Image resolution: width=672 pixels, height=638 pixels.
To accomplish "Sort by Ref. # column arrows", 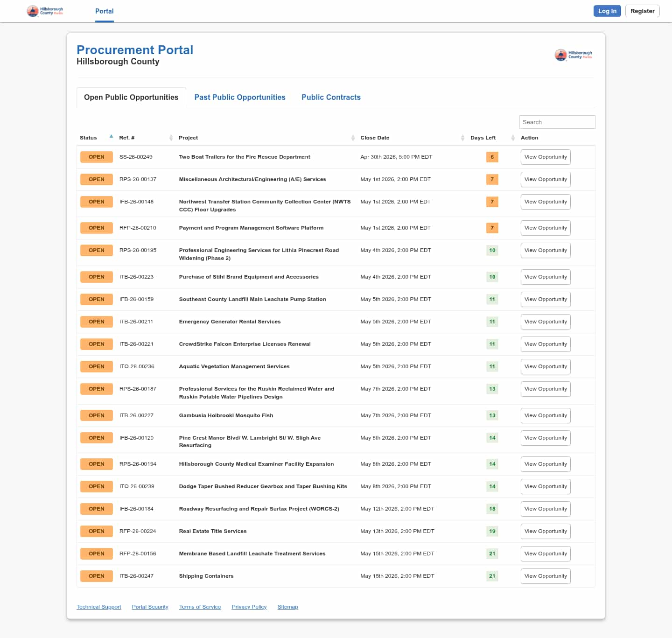I will [x=171, y=138].
